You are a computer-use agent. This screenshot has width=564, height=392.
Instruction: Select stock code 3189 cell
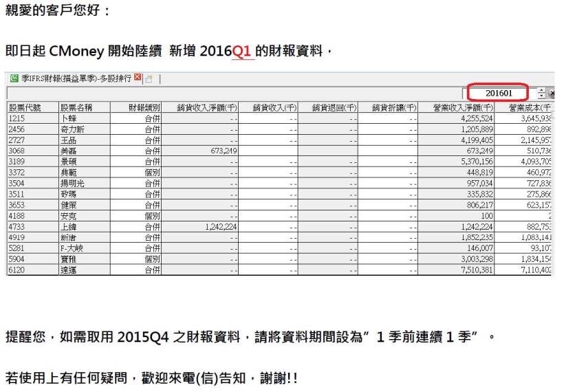point(33,162)
